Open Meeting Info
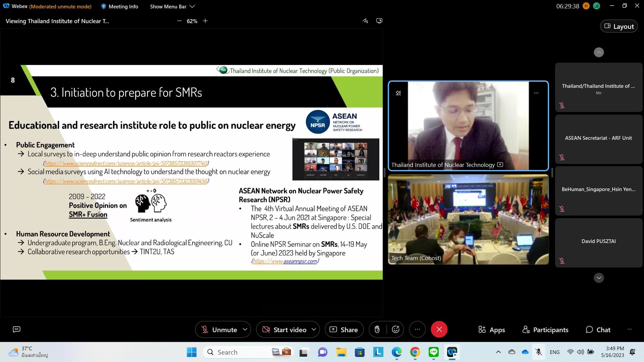 pos(119,6)
